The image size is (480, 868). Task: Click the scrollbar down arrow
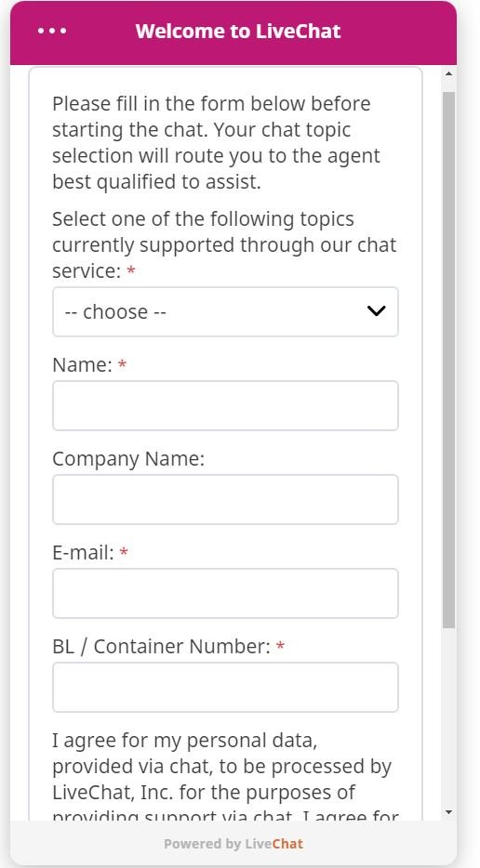point(449,812)
